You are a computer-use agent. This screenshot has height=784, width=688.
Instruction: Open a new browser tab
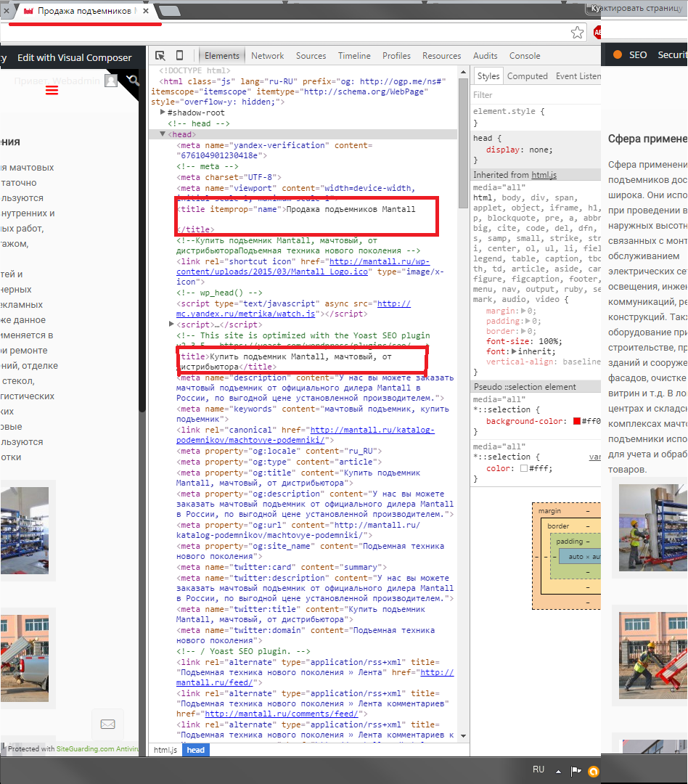pos(170,11)
